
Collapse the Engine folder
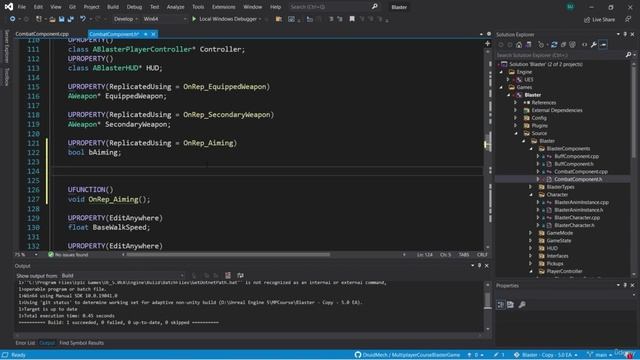(x=501, y=72)
